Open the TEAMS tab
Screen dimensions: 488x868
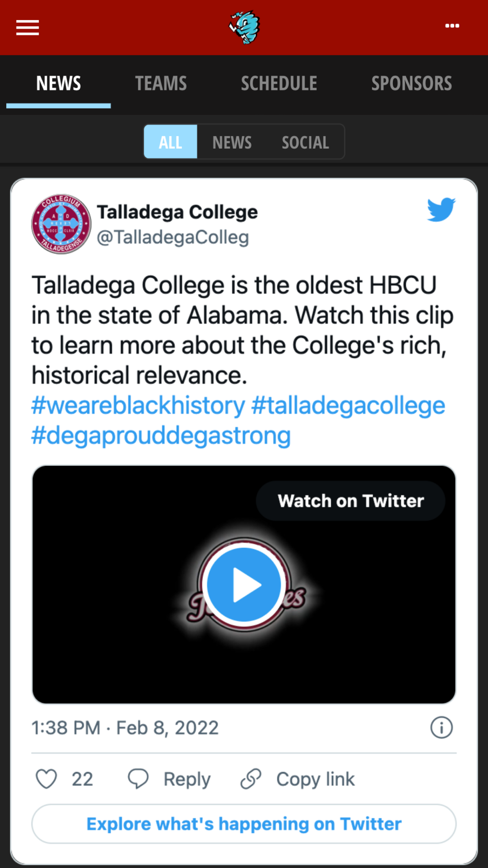pyautogui.click(x=161, y=83)
